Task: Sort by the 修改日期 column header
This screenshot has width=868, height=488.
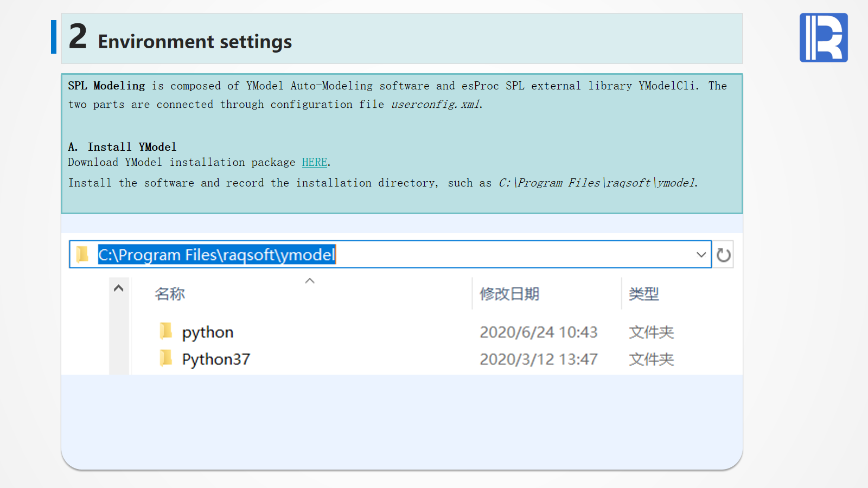Action: point(509,294)
